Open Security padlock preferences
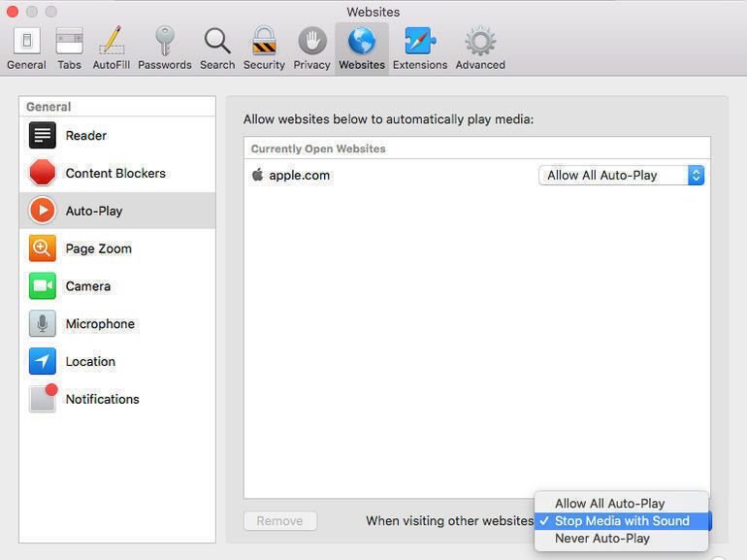 tap(264, 49)
